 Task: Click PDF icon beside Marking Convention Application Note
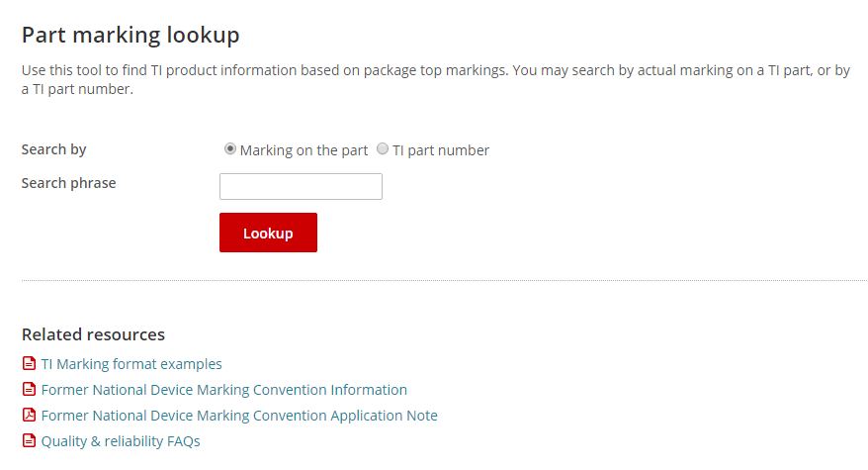click(29, 416)
